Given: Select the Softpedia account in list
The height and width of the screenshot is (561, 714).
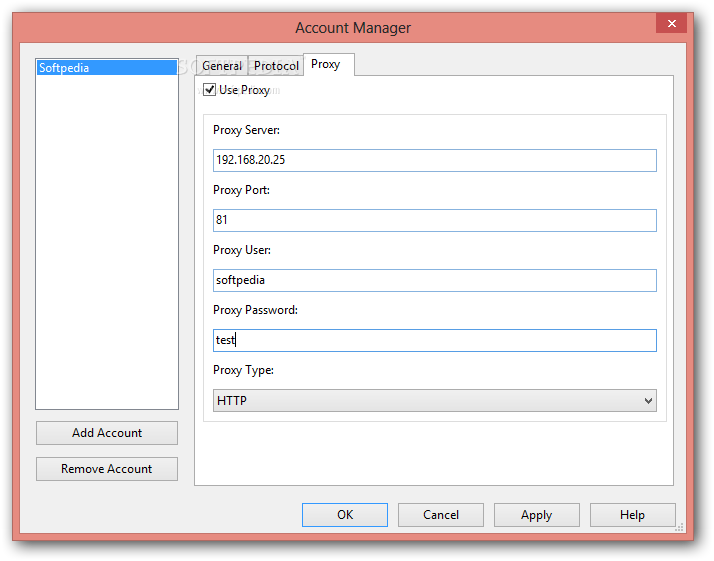Looking at the screenshot, I should point(107,68).
